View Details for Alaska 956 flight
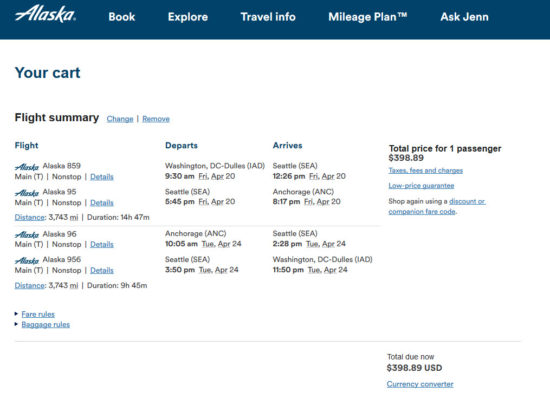This screenshot has height=393, width=550. pos(102,270)
